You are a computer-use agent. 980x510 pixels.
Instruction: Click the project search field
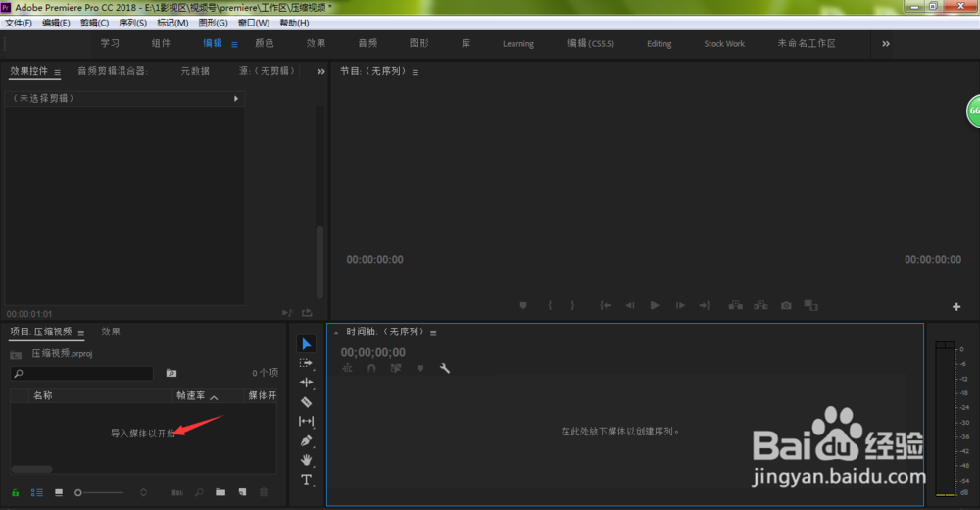point(82,373)
